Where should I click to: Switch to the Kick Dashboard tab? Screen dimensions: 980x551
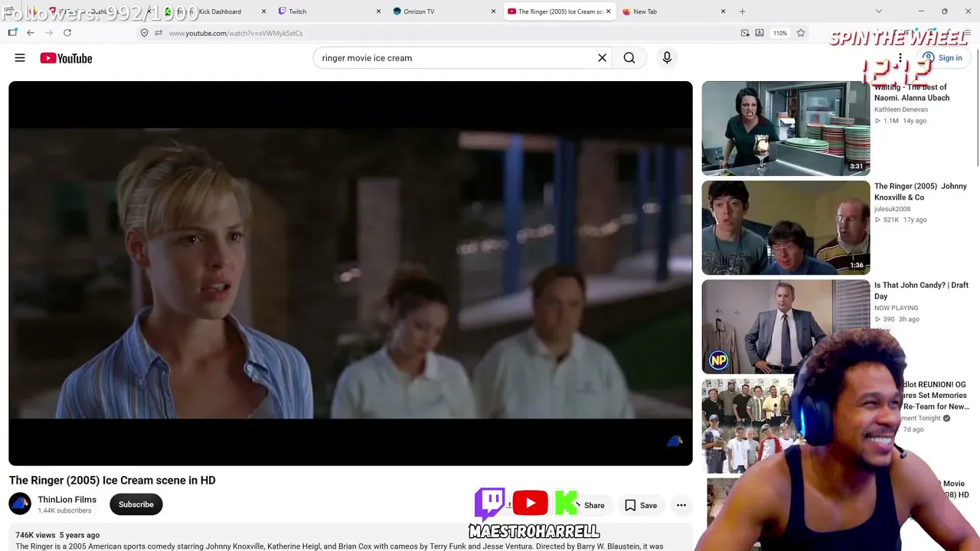(214, 11)
